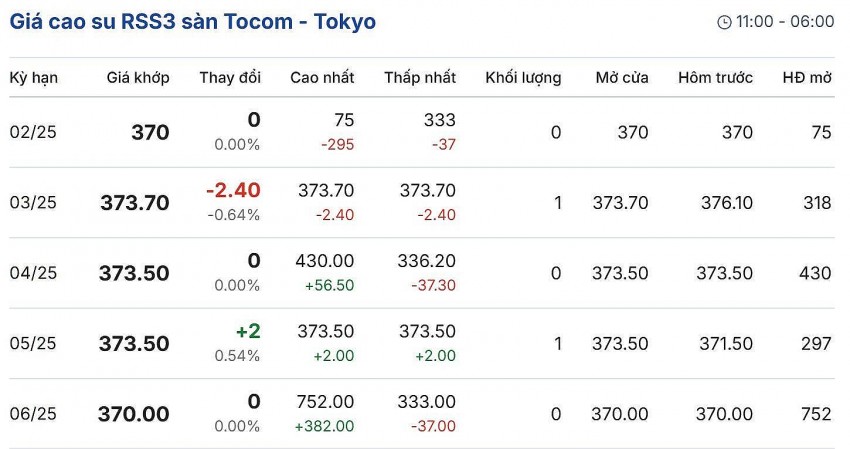Click the Hôm trước column header

[715, 77]
